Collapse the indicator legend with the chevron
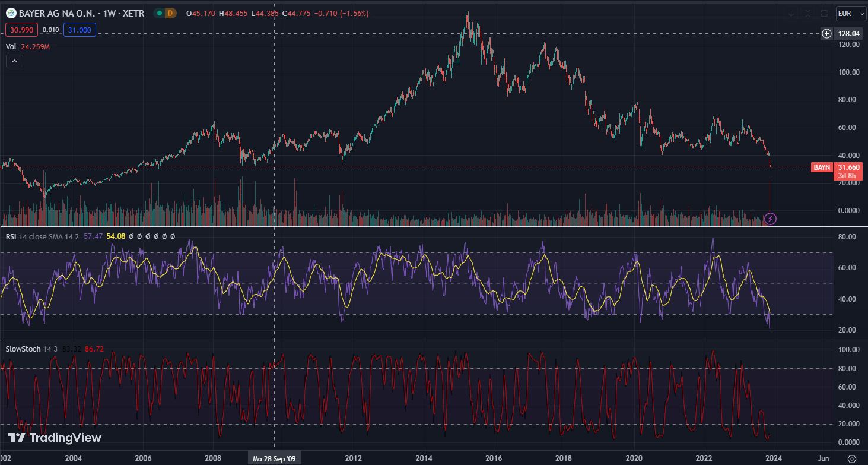Screen dimensions: 868x465 (14, 61)
